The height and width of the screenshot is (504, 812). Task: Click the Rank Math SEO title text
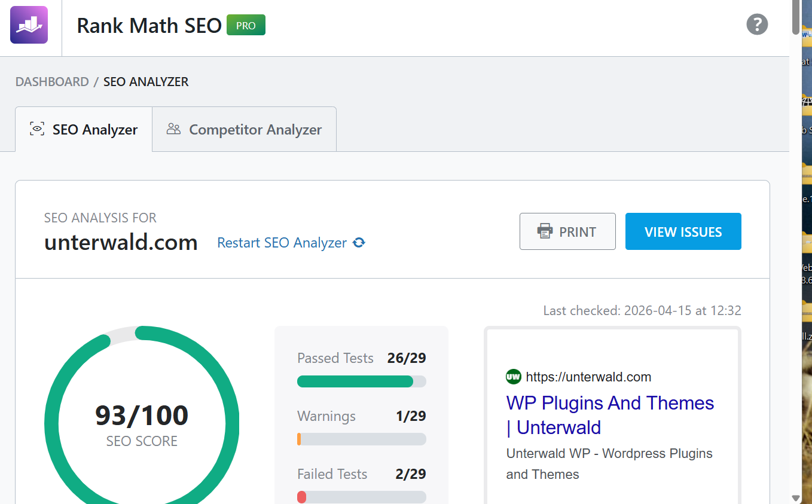click(149, 26)
